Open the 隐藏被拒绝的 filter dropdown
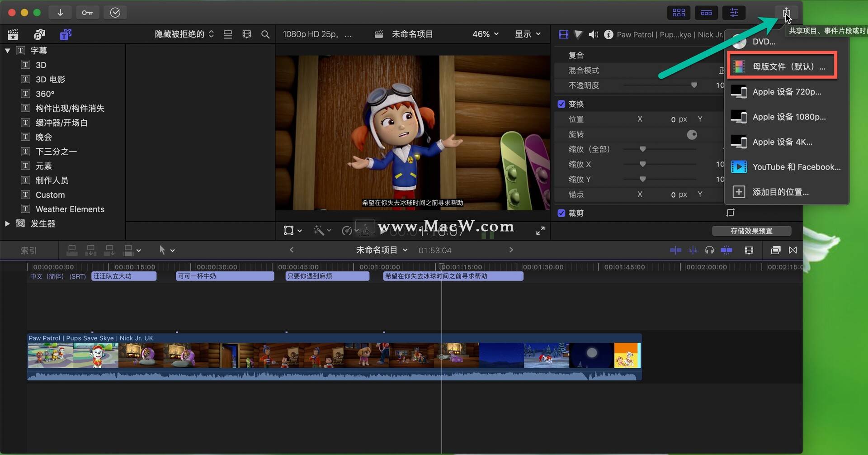868x455 pixels. point(184,34)
